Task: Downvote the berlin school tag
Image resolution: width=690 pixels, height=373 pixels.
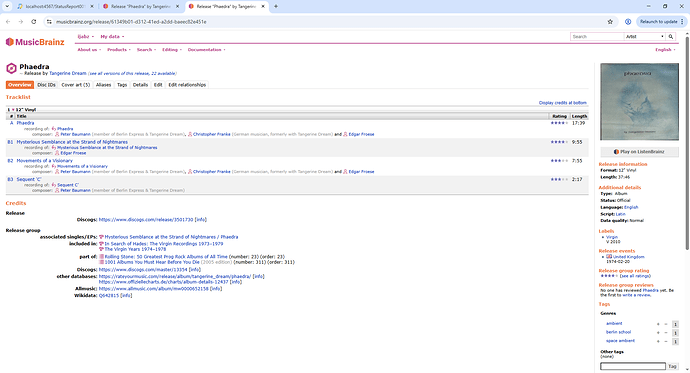Action: 666,333
